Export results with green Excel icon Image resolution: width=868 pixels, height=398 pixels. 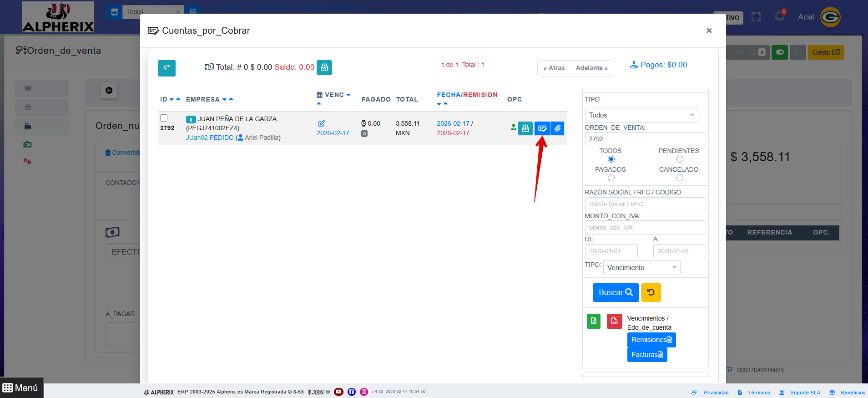click(594, 321)
